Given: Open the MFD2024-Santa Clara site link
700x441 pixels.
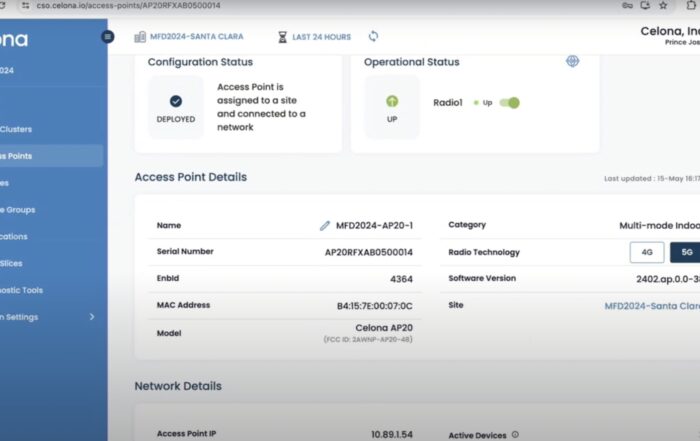Looking at the screenshot, I should (652, 306).
